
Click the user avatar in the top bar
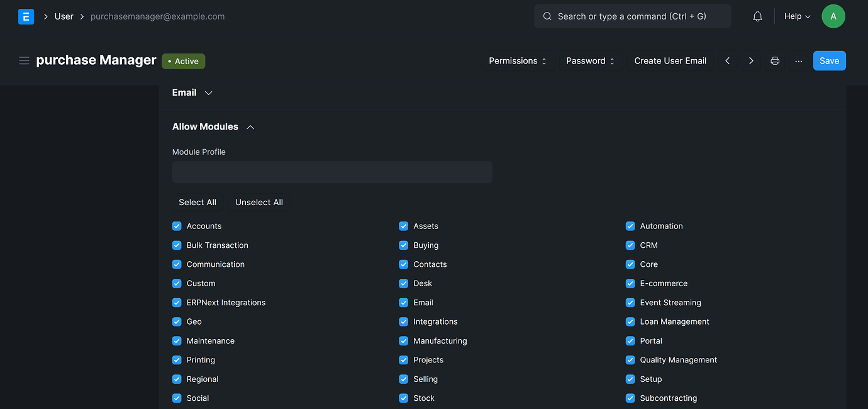(833, 16)
